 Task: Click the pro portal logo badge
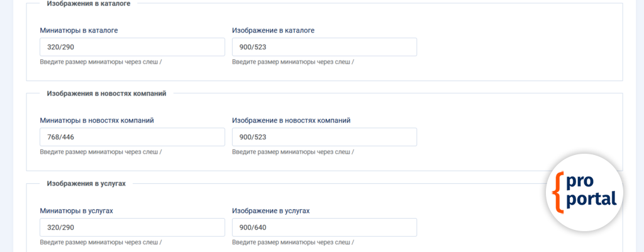coord(584,192)
